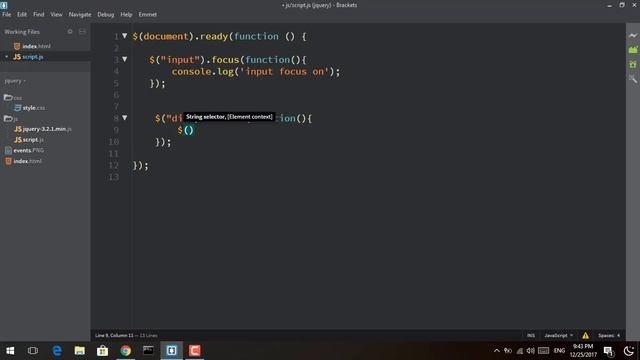This screenshot has height=360, width=640.
Task: Open Microsoft Edge from the taskbar
Action: (x=57, y=351)
